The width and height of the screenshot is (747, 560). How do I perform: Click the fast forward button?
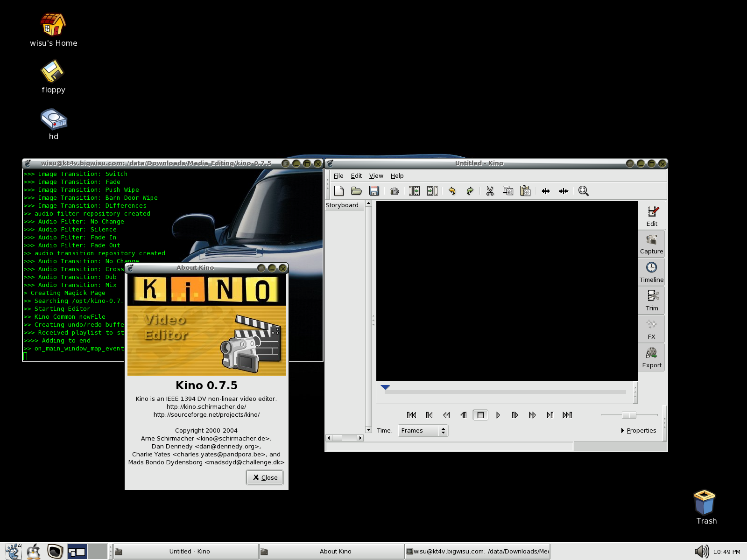tap(532, 415)
